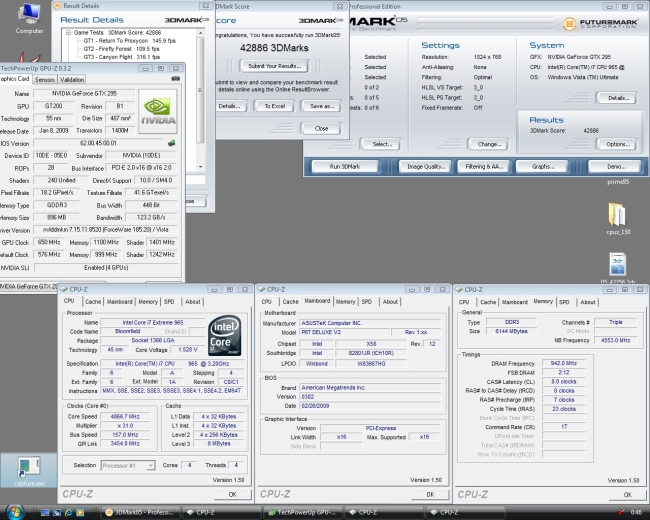Click the motherboard model field P6T DELUXE V2
Image resolution: width=650 pixels, height=520 pixels.
click(344, 332)
